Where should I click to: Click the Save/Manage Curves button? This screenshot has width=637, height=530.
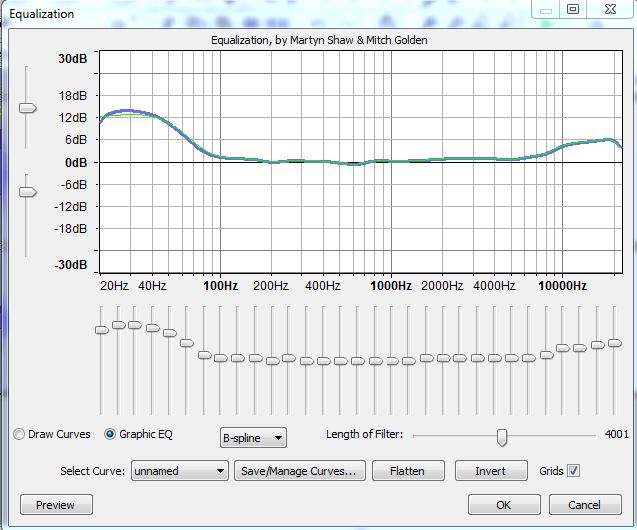299,471
